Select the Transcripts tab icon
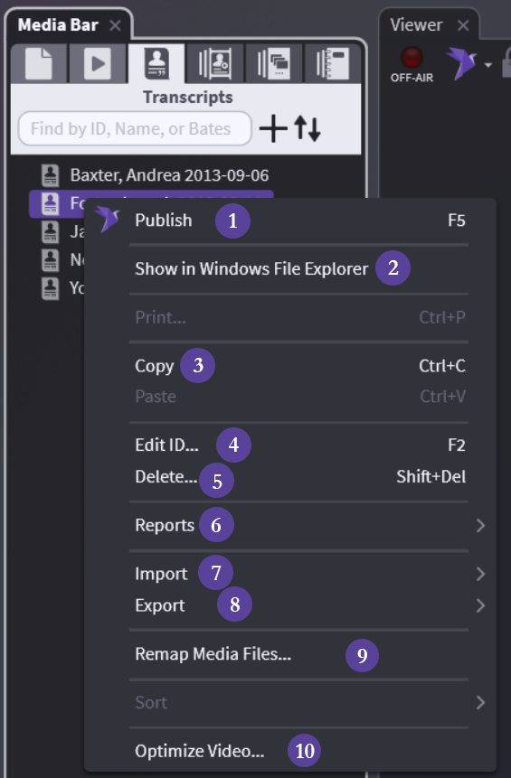The height and width of the screenshot is (778, 511). tap(156, 63)
